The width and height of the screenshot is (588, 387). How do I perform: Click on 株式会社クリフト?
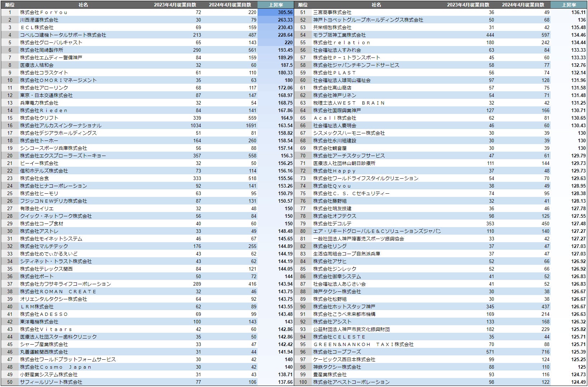coord(39,118)
